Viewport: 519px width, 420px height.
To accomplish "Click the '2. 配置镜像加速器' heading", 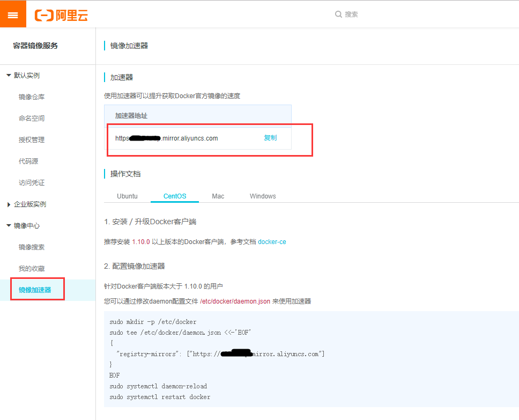I will [x=135, y=266].
